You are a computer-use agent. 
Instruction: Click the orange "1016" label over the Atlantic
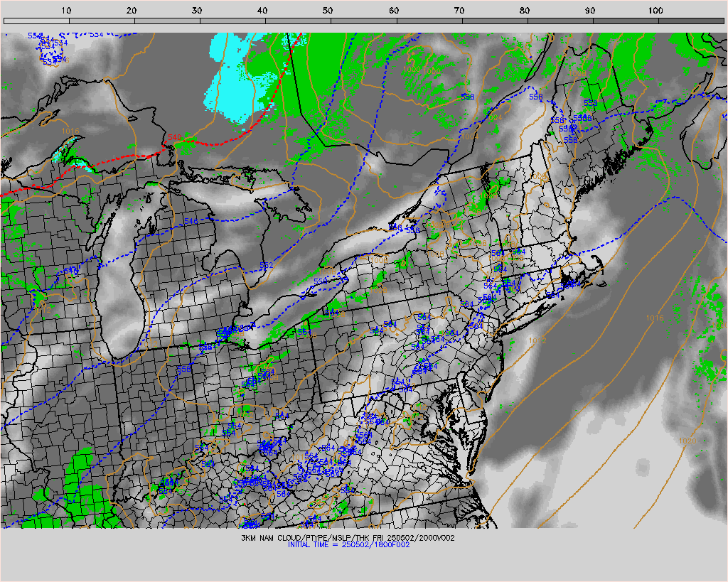pos(655,318)
